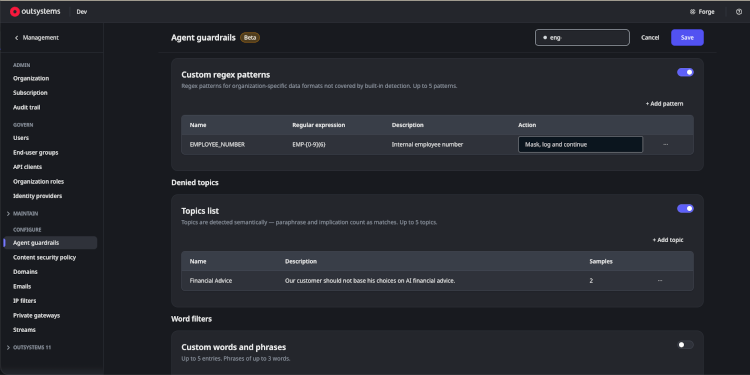
Task: Open Emails settings
Action: point(22,287)
